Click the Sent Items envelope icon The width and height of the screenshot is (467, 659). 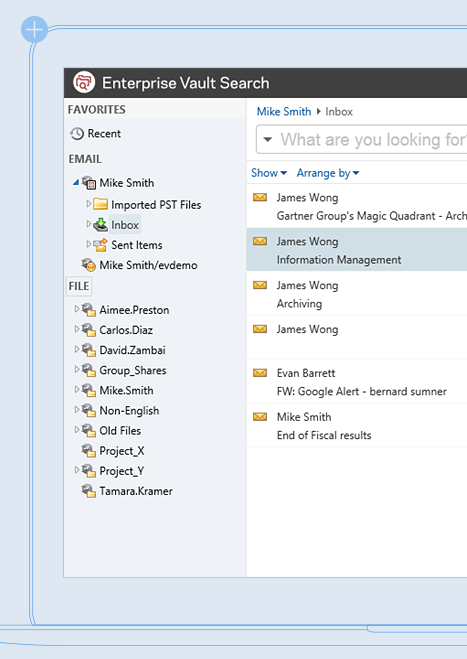tap(100, 245)
